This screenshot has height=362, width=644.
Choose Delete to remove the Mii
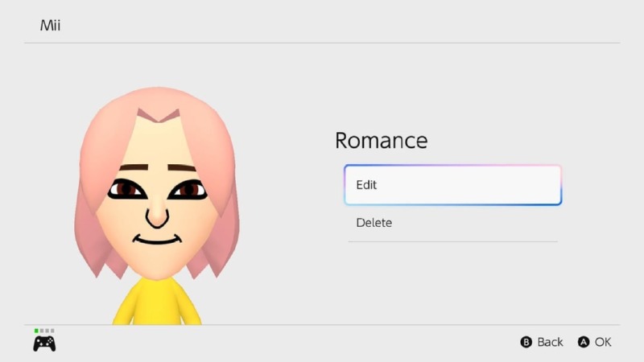tap(452, 223)
